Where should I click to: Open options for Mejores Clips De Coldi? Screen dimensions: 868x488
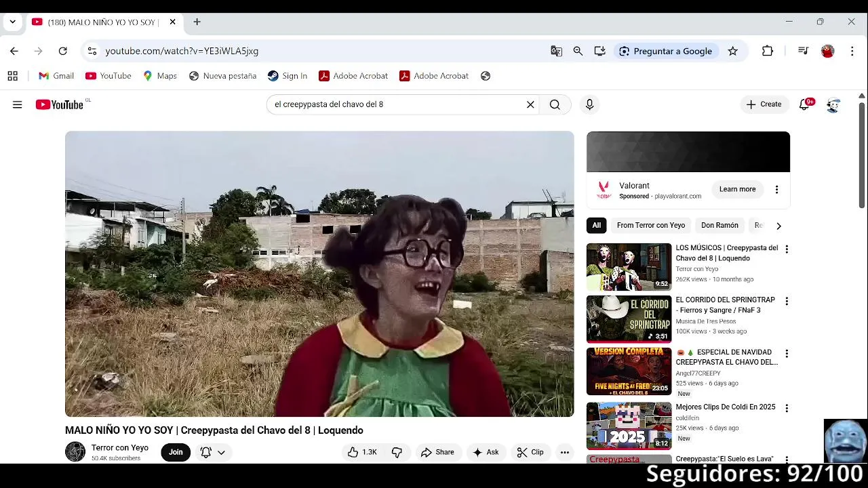tap(787, 408)
